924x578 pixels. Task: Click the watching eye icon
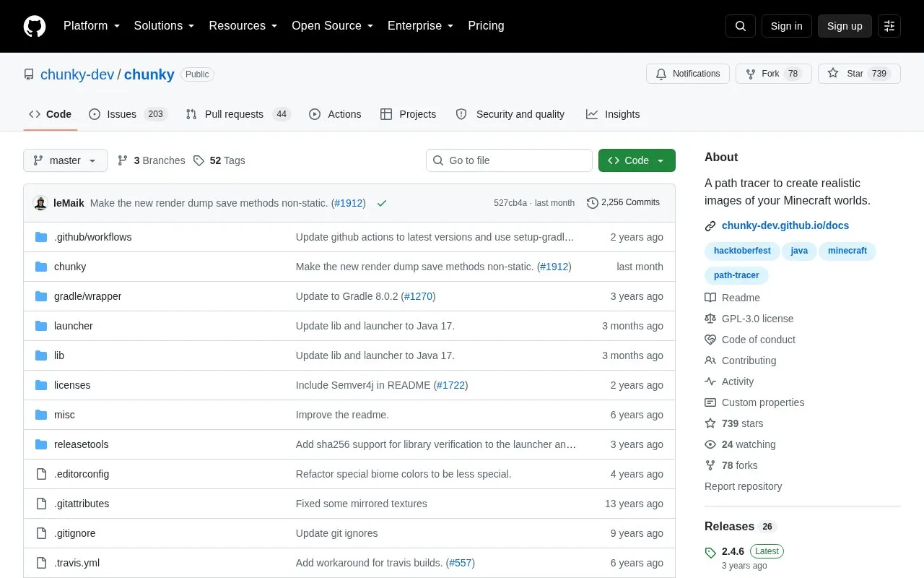pyautogui.click(x=710, y=444)
